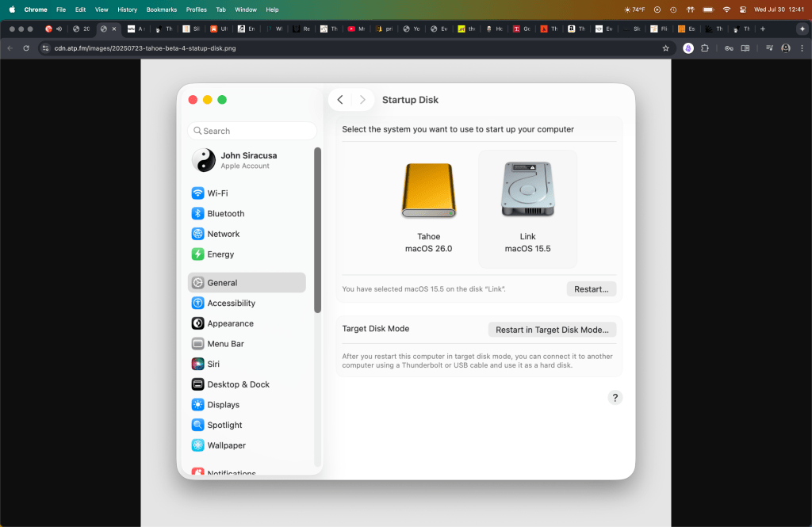The width and height of the screenshot is (812, 527).
Task: Open the Energy settings icon
Action: pos(197,254)
